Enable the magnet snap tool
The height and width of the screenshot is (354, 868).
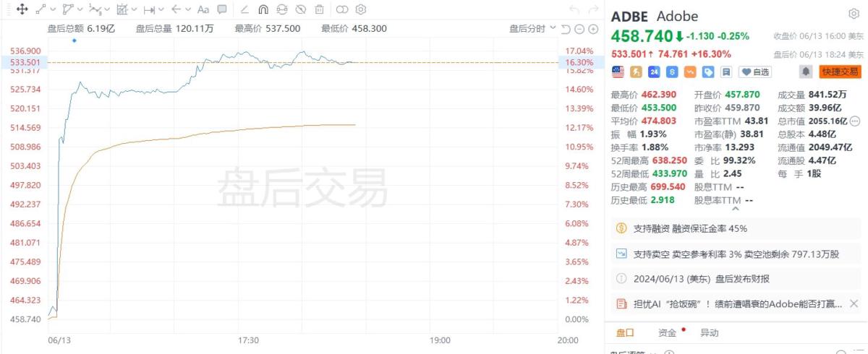click(263, 9)
